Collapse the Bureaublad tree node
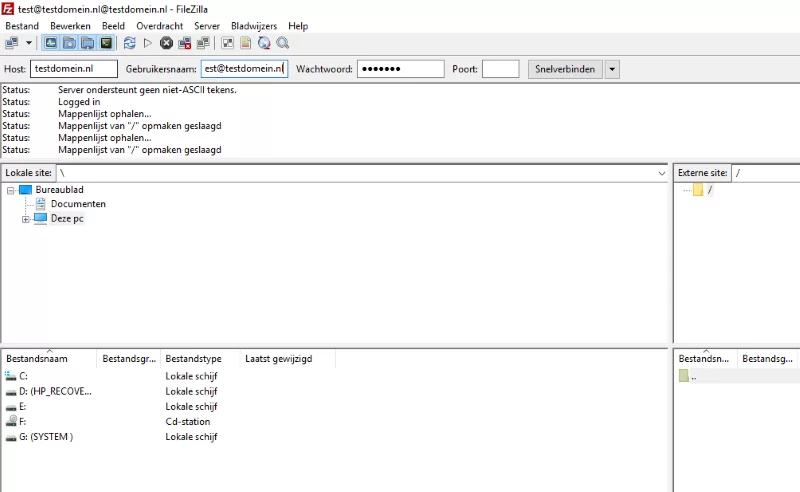The height and width of the screenshot is (492, 800). click(x=10, y=190)
